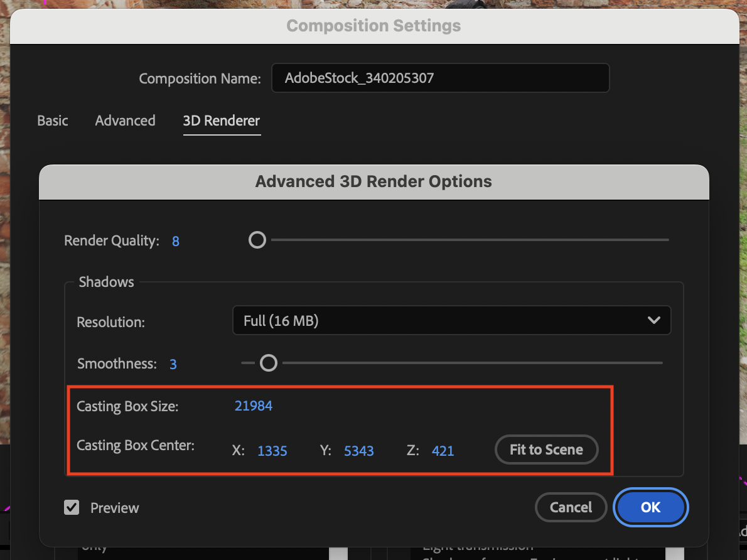Viewport: 747px width, 560px height.
Task: Select the 3D Renderer tab
Action: [x=221, y=121]
